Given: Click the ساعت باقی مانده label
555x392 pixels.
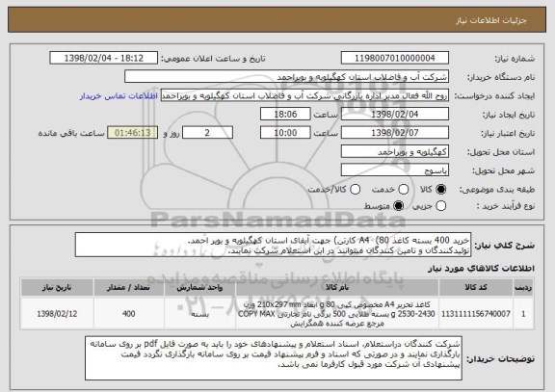Looking at the screenshot, I should click(71, 133).
